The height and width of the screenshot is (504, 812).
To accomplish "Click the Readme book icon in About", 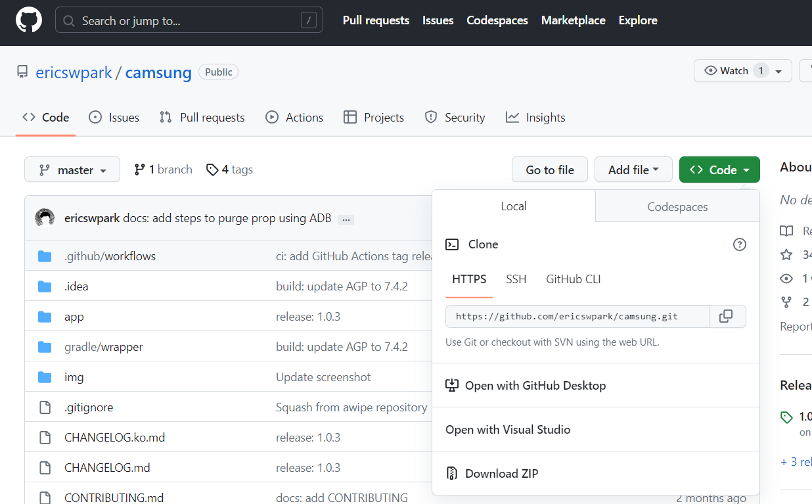I will pos(786,231).
